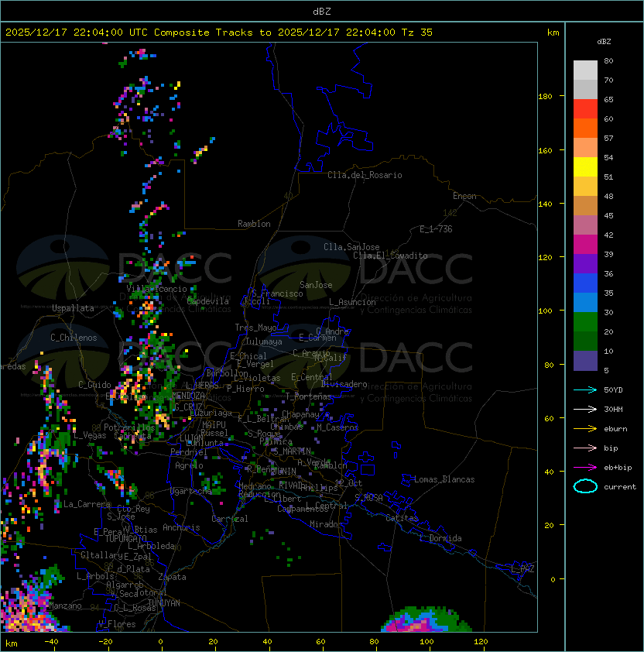644x652 pixels.
Task: Click the La_Carrera map label
Action: [87, 504]
